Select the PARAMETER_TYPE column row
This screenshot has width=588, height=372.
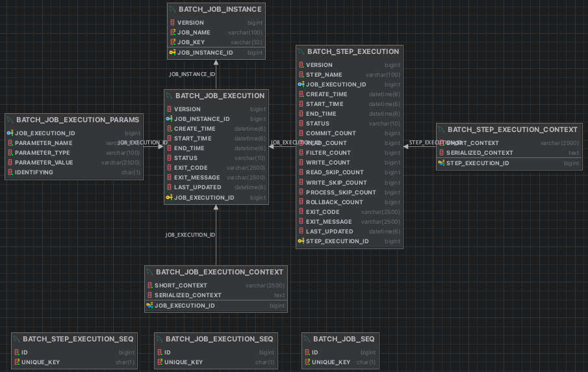[74, 153]
